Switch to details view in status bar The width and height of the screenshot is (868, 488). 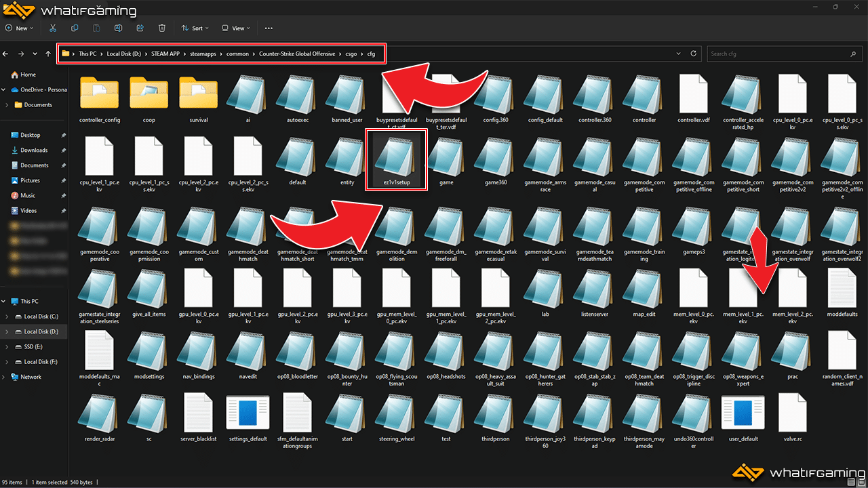click(x=851, y=482)
